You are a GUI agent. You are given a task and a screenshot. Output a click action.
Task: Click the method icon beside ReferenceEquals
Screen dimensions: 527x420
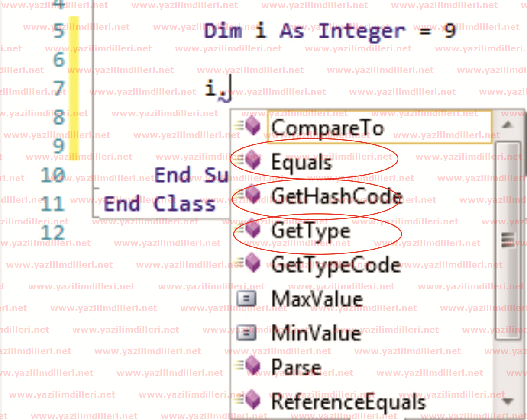point(252,400)
